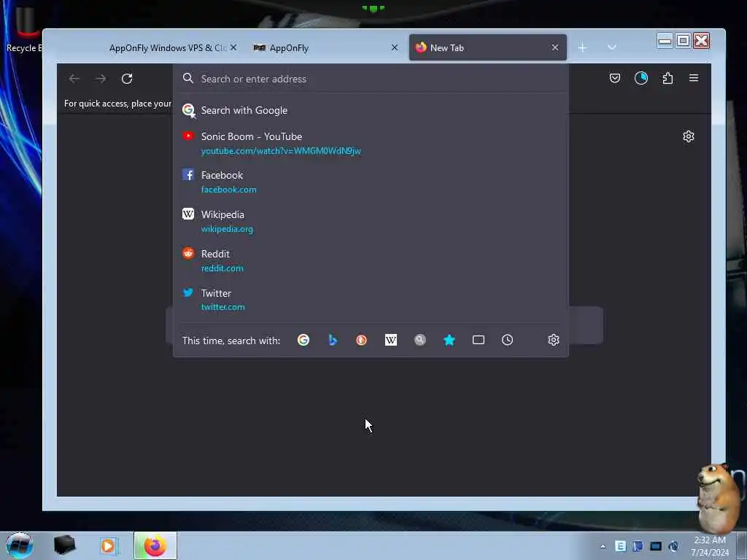
Task: Personalize new tab gear icon
Action: [x=689, y=136]
